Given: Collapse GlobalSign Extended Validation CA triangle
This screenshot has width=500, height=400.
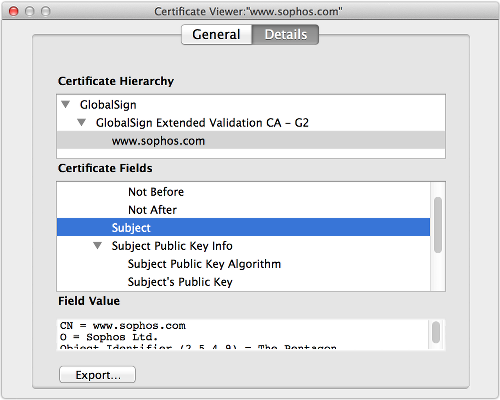Looking at the screenshot, I should coord(82,123).
